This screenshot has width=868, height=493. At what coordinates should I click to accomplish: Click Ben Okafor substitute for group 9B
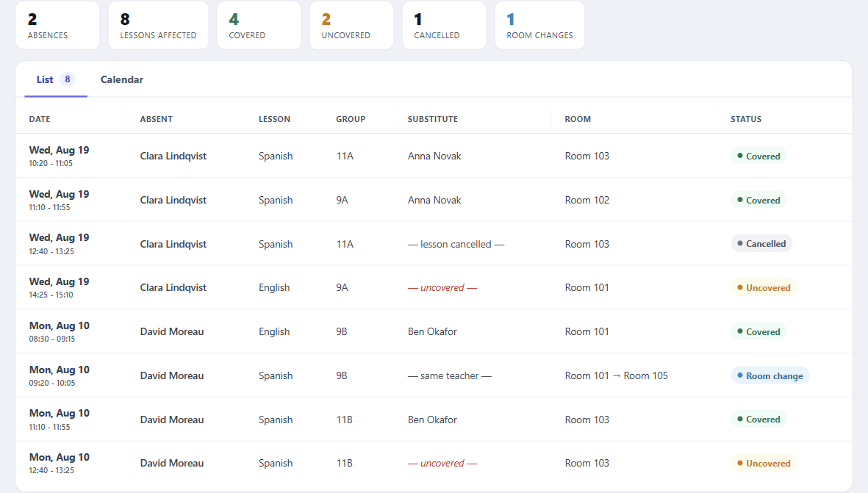[x=432, y=331]
